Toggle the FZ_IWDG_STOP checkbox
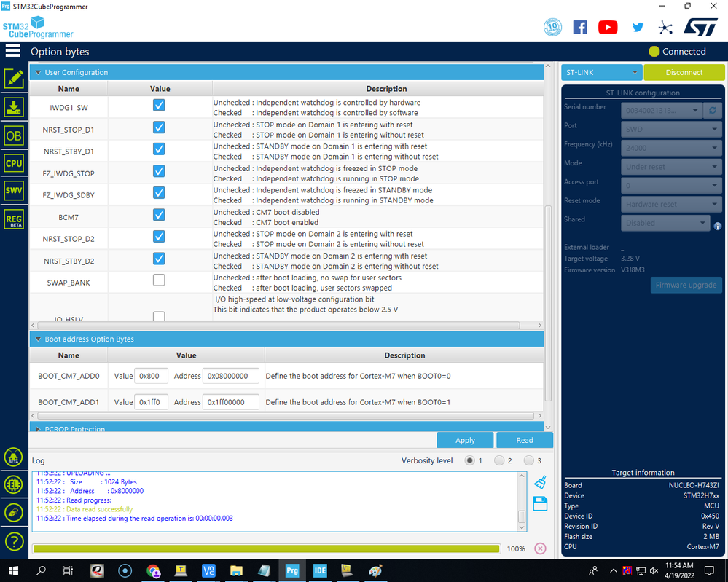 click(159, 170)
